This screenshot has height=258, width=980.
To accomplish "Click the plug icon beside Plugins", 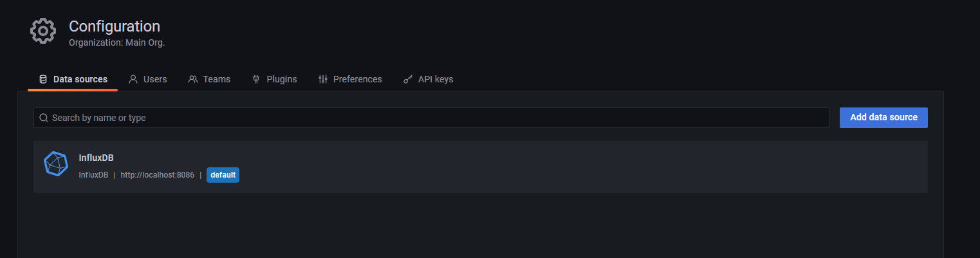I will pyautogui.click(x=256, y=79).
